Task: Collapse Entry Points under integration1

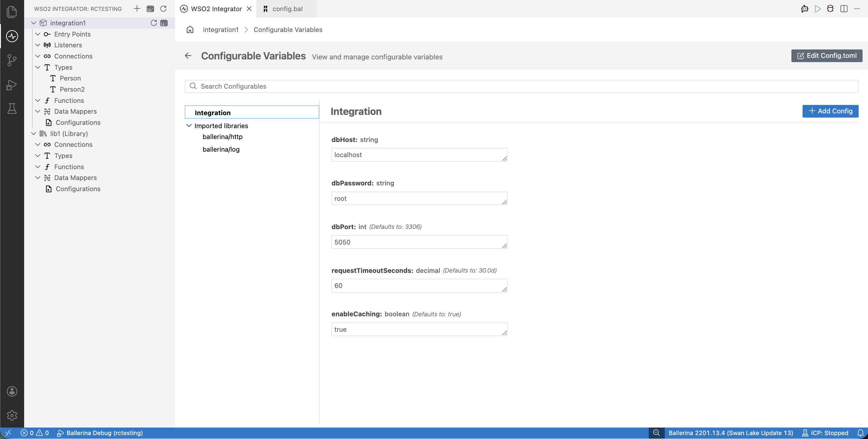Action: (38, 34)
